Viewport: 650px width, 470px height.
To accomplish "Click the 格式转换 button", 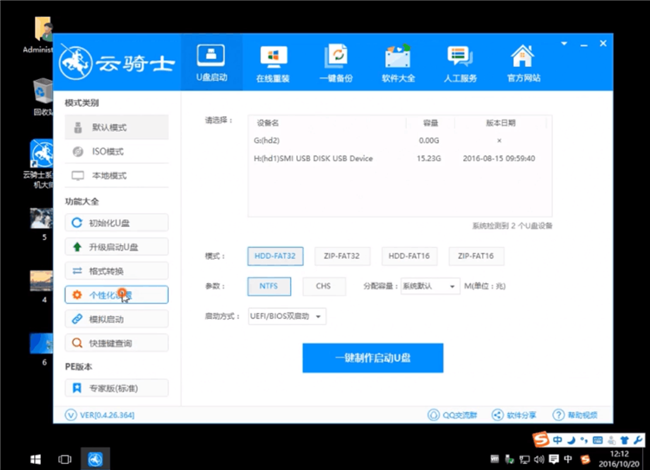I will pyautogui.click(x=116, y=271).
